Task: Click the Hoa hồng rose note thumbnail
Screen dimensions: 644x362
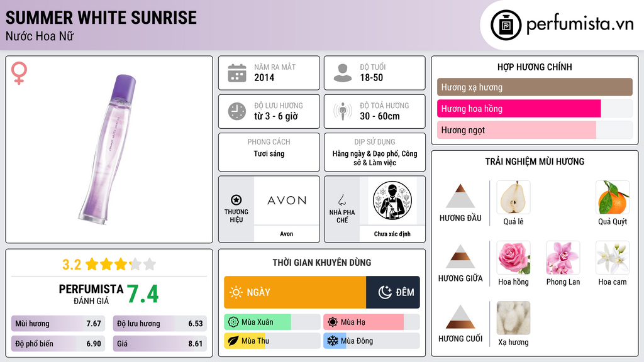Action: coord(513,258)
